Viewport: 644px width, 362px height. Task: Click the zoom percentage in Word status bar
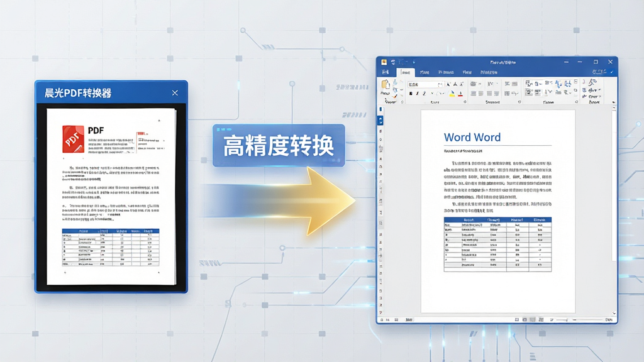(x=609, y=319)
